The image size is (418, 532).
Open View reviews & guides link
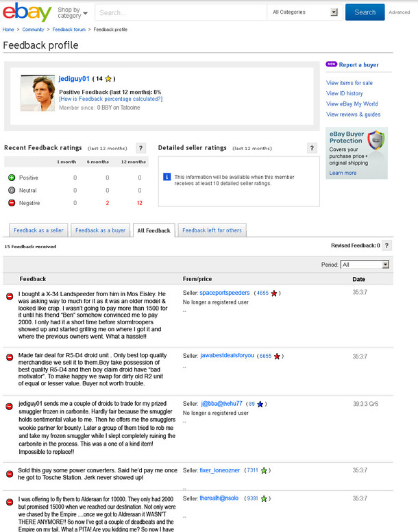[x=354, y=114]
